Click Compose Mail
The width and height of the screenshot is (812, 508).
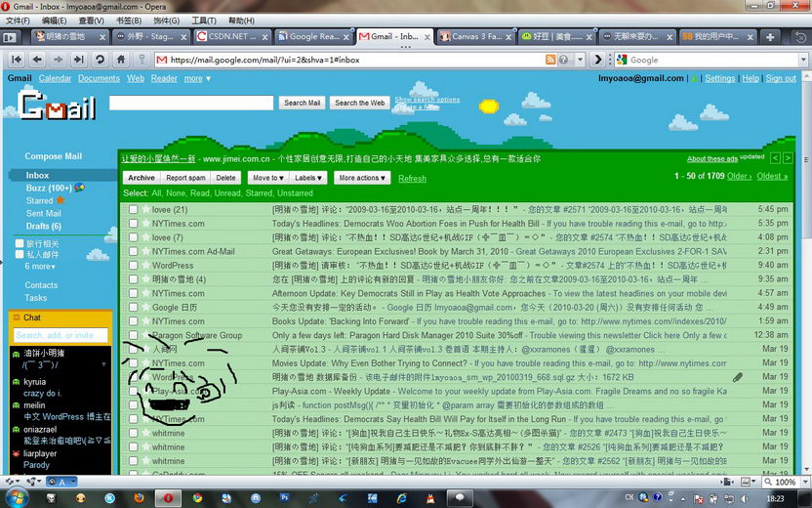point(54,156)
